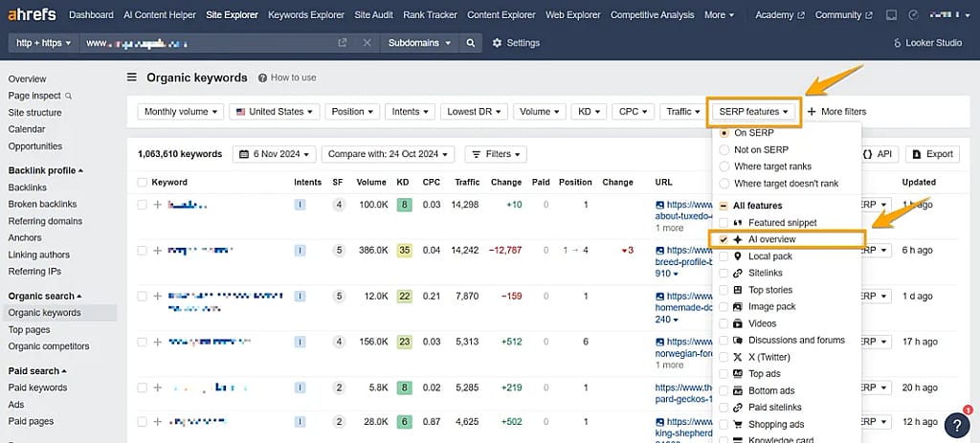The image size is (980, 443).
Task: Open AI Content Helper
Action: (x=160, y=14)
